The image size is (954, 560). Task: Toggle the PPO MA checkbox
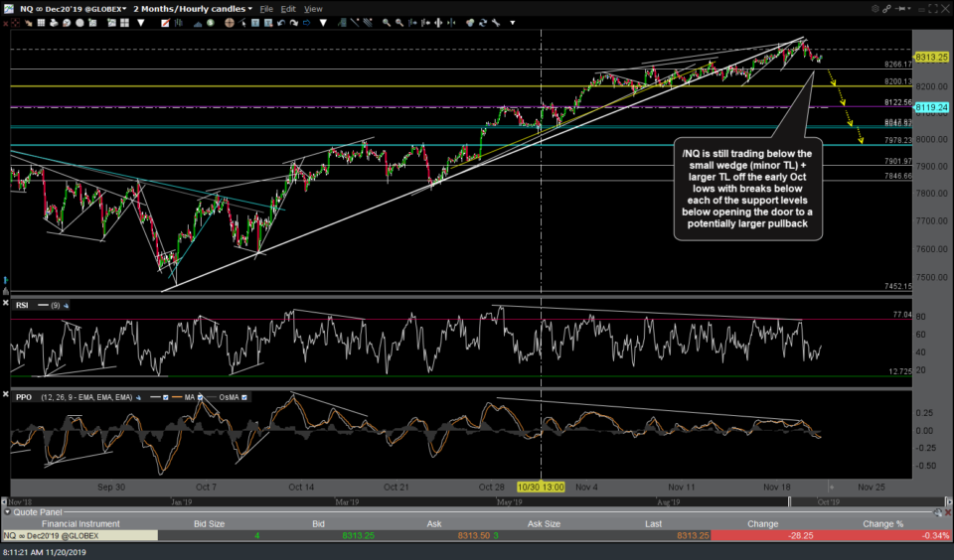(x=200, y=397)
